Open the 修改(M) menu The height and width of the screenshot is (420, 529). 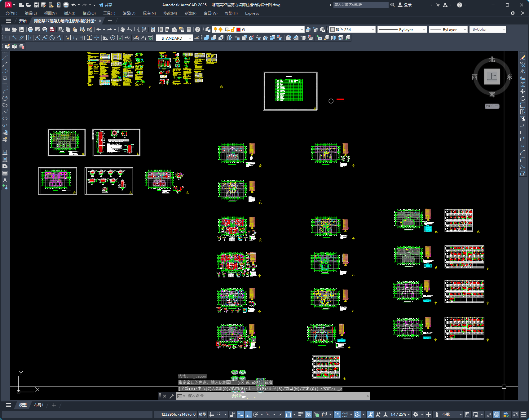[170, 13]
